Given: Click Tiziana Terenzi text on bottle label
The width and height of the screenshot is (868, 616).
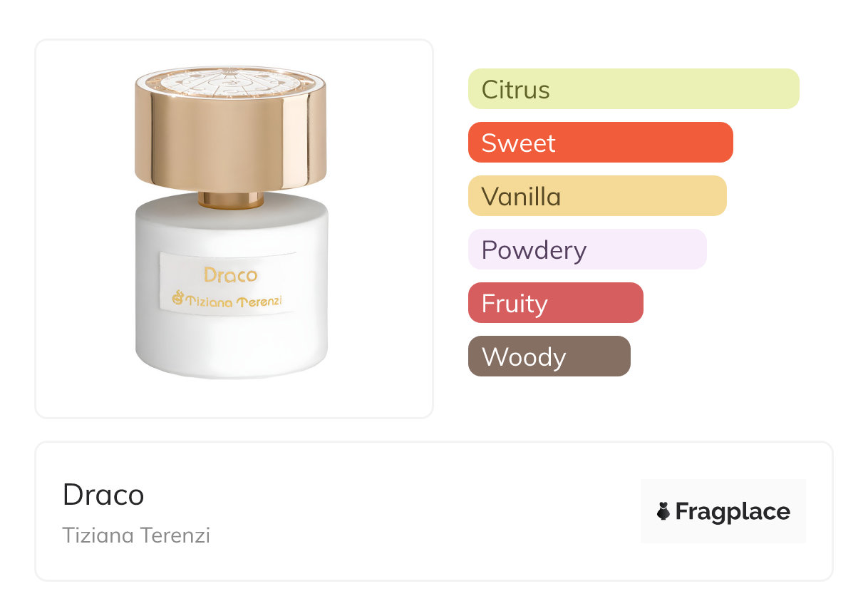Looking at the screenshot, I should pyautogui.click(x=228, y=301).
